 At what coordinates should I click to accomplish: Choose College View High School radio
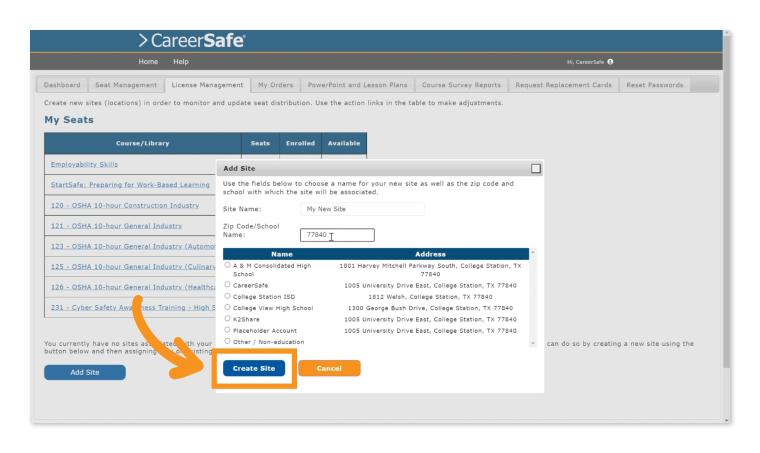(227, 307)
